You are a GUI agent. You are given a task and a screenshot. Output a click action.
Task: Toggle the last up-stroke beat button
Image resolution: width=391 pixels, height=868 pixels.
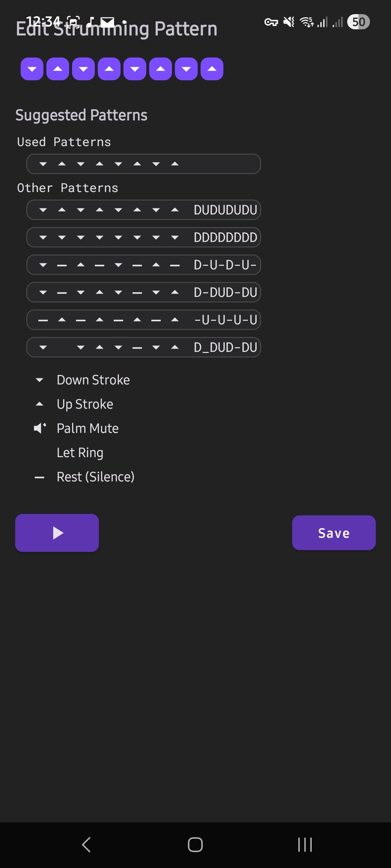pyautogui.click(x=212, y=69)
